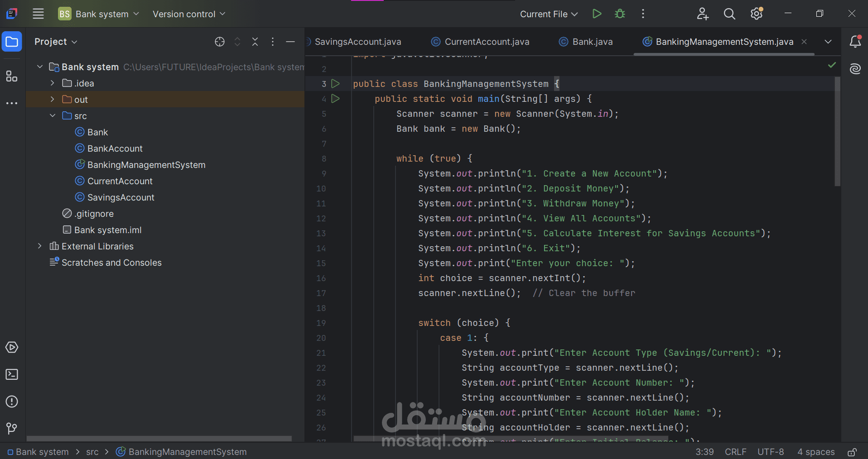Click the editor vertical scrollbar
The height and width of the screenshot is (459, 868).
(838, 131)
